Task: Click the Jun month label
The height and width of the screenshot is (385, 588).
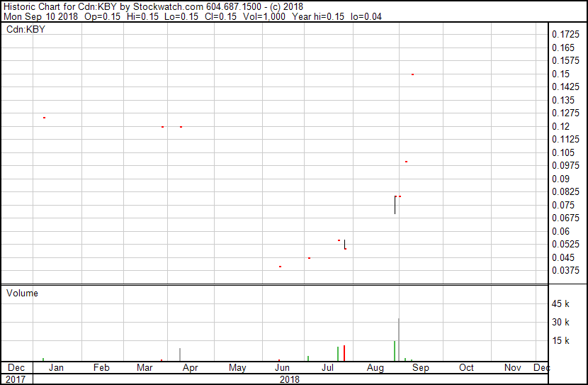Action: 282,367
